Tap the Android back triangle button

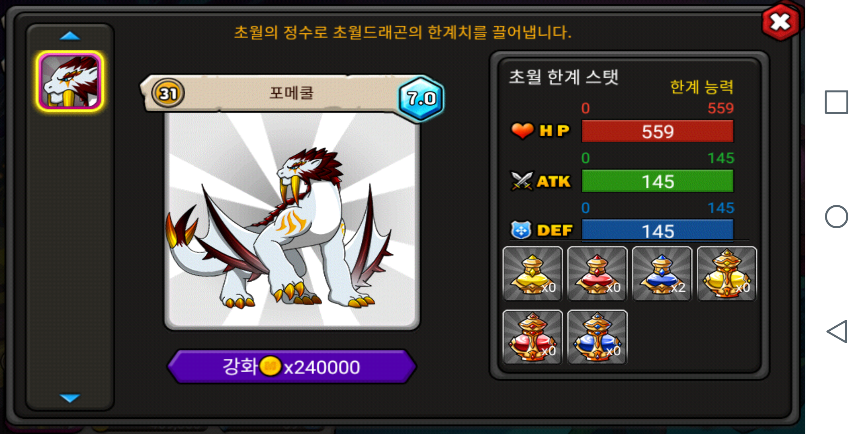(x=837, y=332)
